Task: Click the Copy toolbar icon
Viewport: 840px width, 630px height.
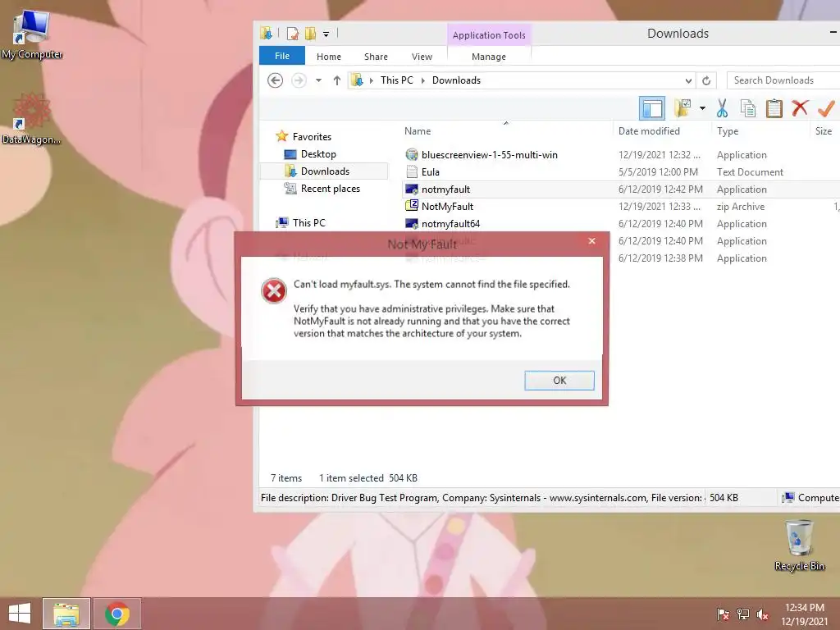Action: pyautogui.click(x=748, y=108)
